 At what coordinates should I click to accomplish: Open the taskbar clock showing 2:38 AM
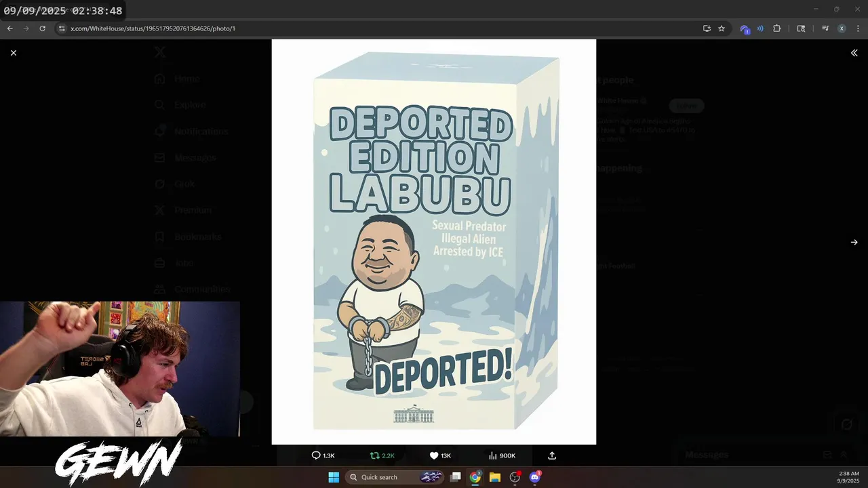pyautogui.click(x=848, y=477)
